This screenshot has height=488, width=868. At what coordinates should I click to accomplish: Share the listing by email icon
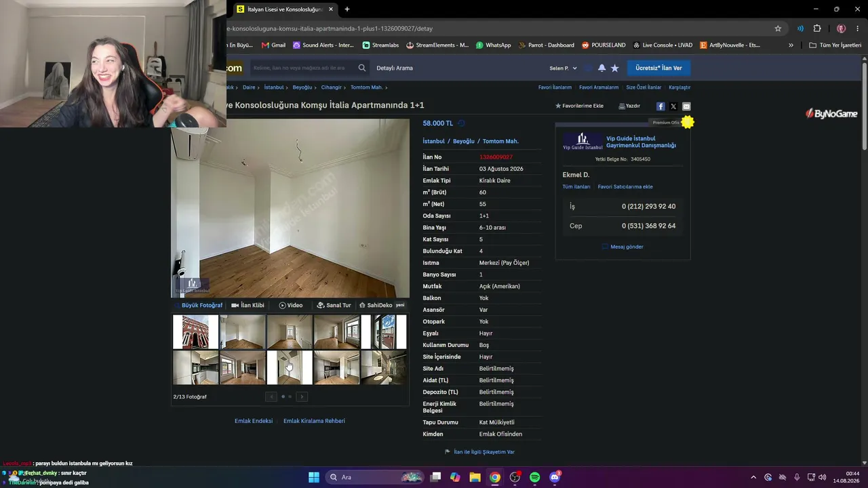(686, 106)
